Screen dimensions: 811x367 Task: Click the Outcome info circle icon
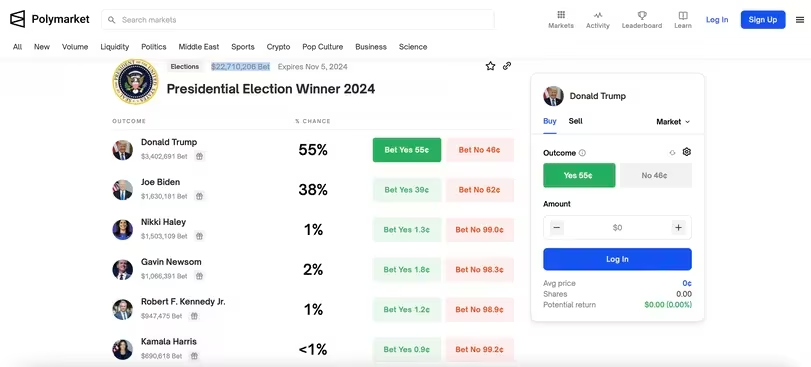[582, 153]
